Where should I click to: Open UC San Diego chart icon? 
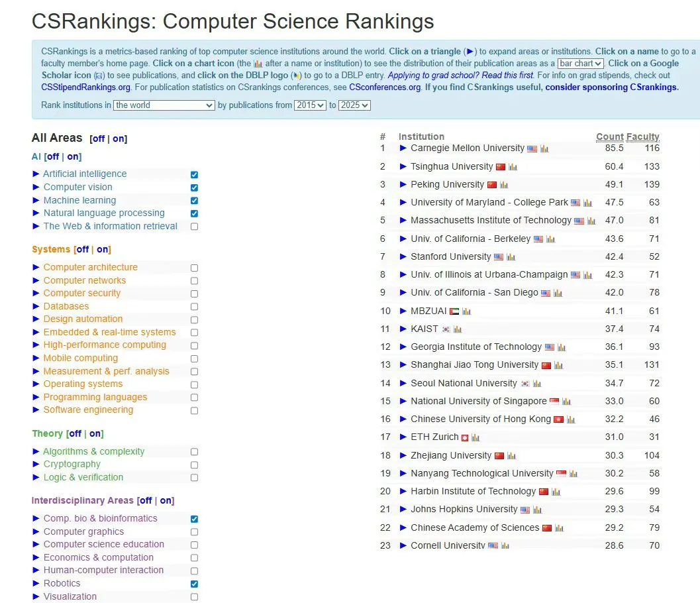[558, 293]
